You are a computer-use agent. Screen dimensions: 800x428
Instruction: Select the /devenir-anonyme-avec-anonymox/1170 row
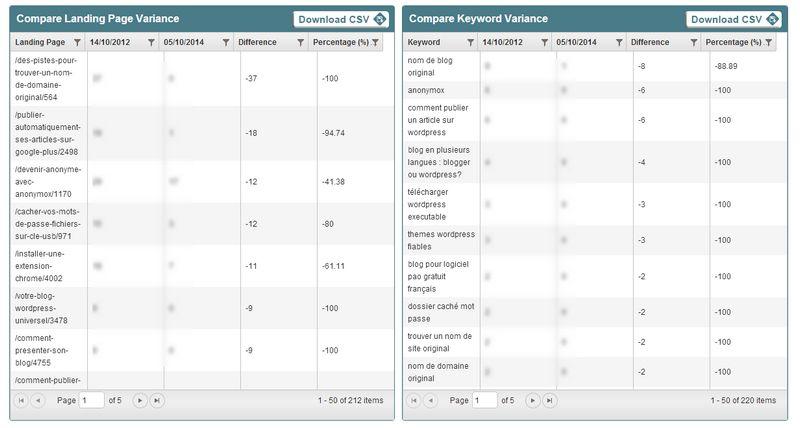(202, 182)
